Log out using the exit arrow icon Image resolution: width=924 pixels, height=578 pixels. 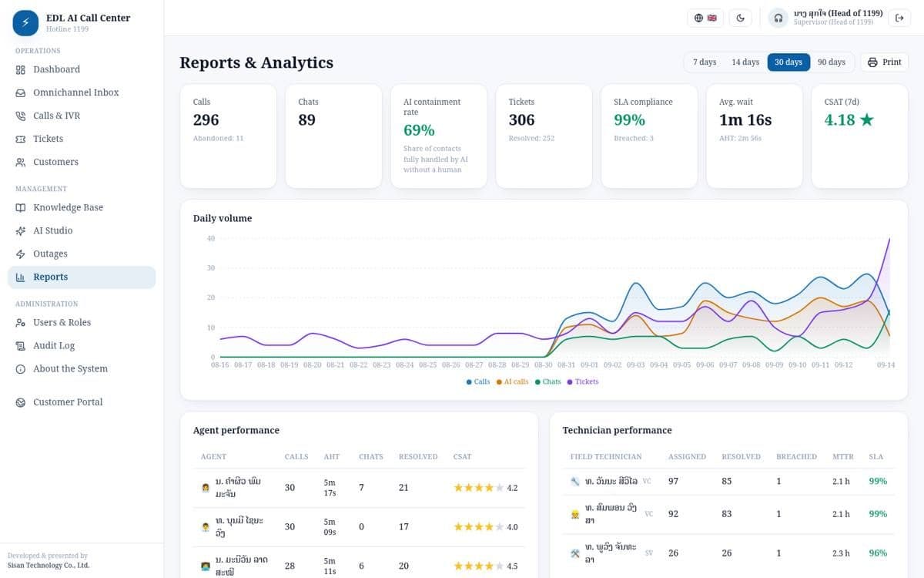click(899, 18)
